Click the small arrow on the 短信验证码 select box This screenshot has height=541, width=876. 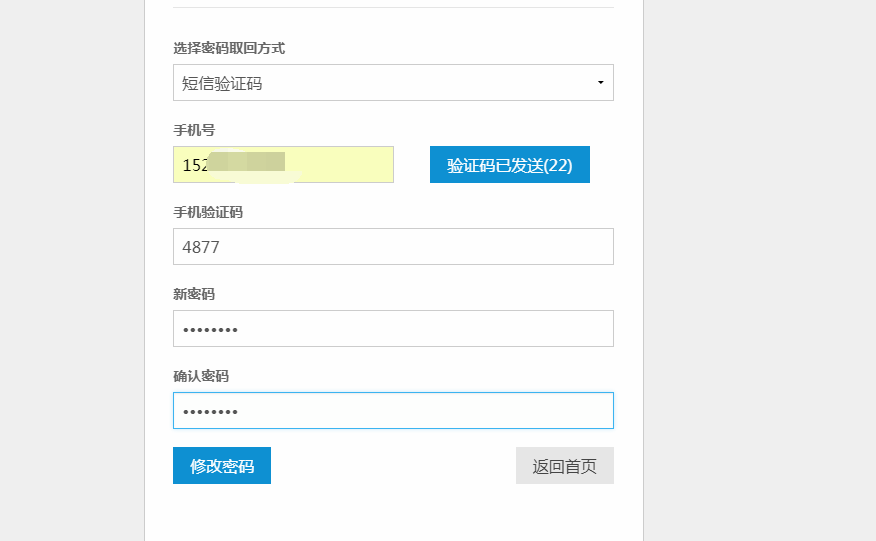point(600,83)
